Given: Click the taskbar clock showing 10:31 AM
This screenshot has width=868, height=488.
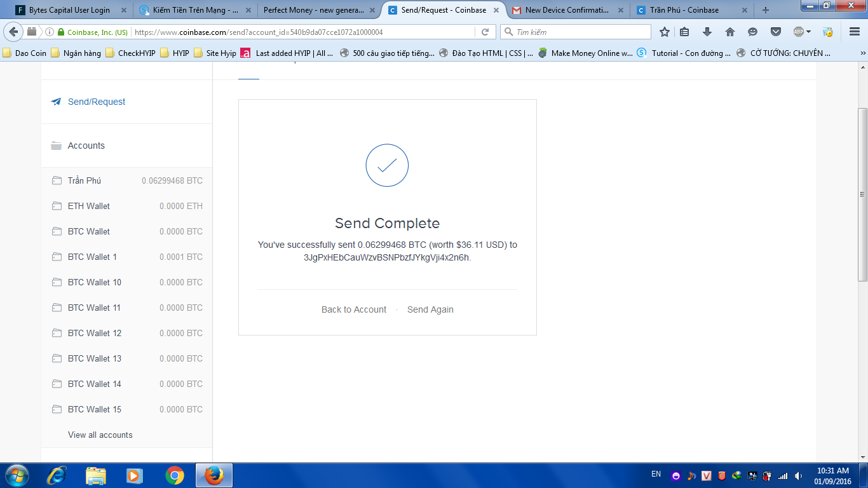Looking at the screenshot, I should point(834,476).
